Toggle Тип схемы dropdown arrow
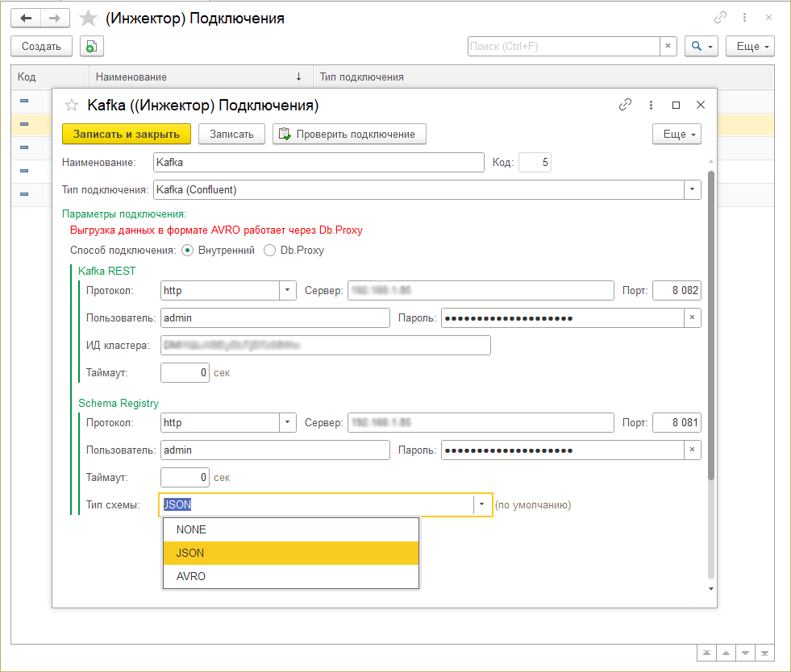Screen dimensions: 791x672 pos(481,504)
